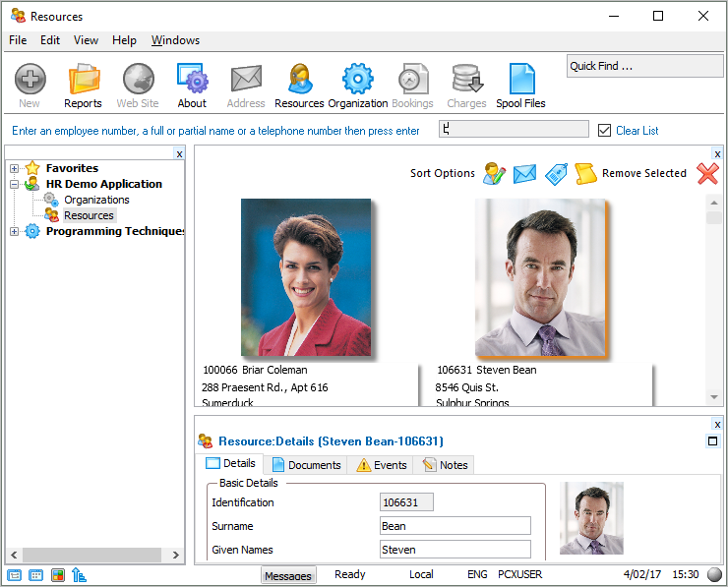Click the blue price tag icon
The width and height of the screenshot is (728, 587).
[556, 173]
